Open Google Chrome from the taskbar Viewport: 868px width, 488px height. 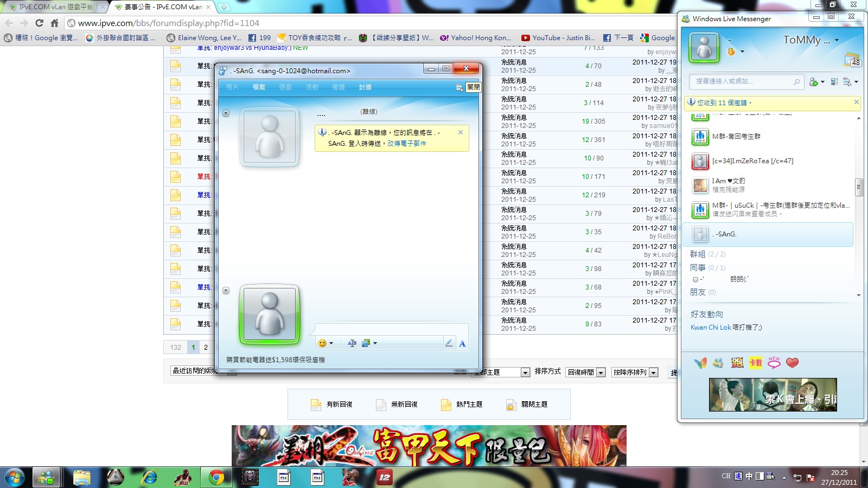216,478
